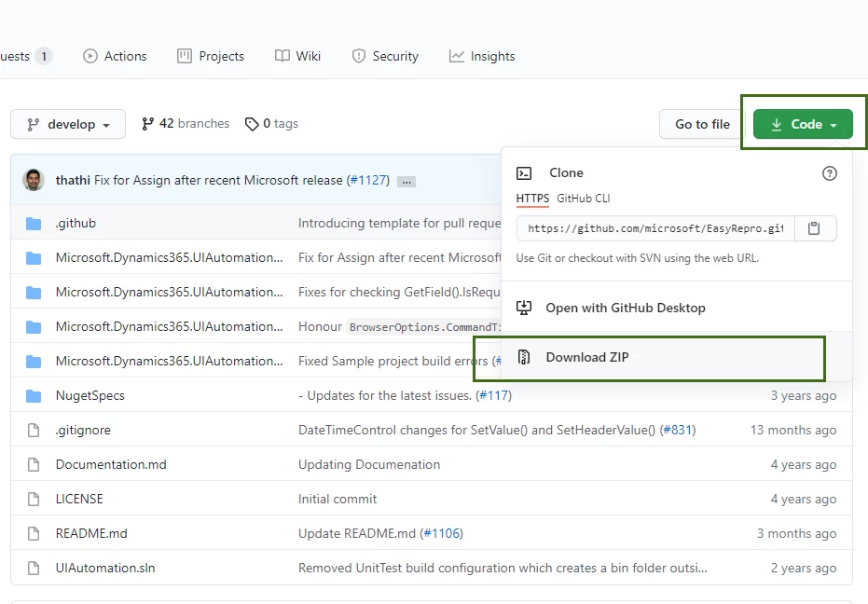Click the .gitignore file icon

(34, 430)
